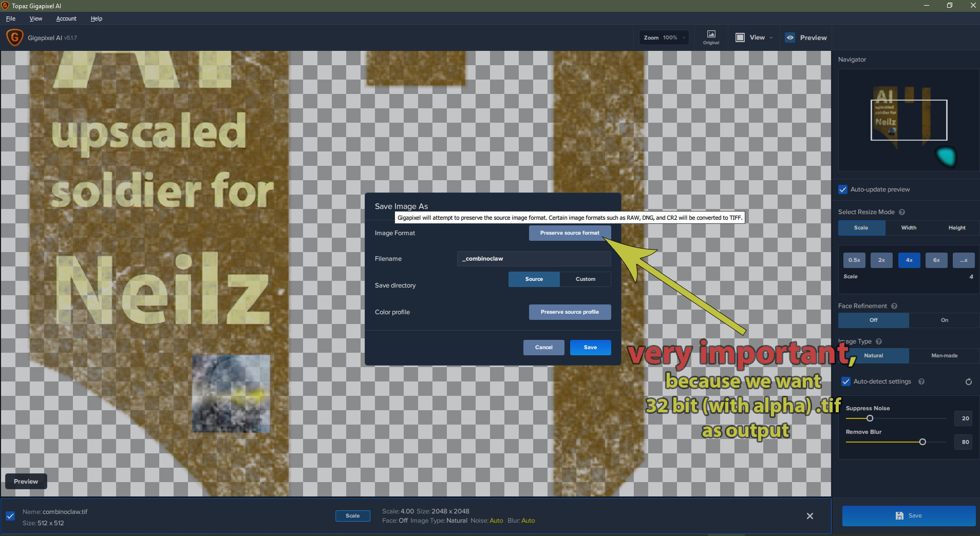Open the Zoom 100% dropdown
Image resolution: width=980 pixels, height=536 pixels.
[x=664, y=37]
